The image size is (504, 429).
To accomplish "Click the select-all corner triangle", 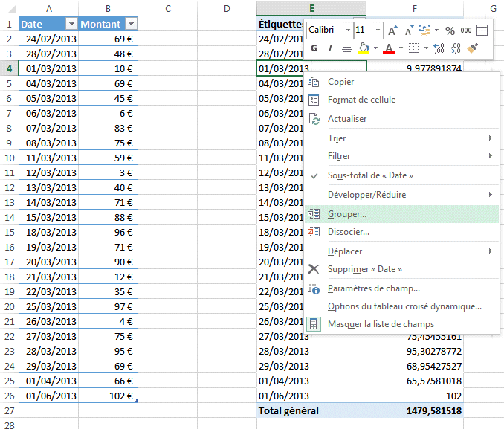I will [x=12, y=10].
